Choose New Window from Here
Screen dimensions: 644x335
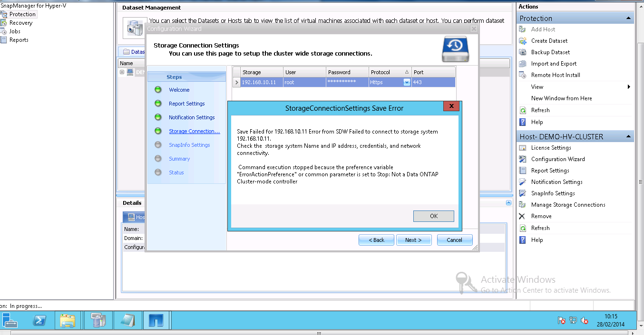(x=561, y=98)
